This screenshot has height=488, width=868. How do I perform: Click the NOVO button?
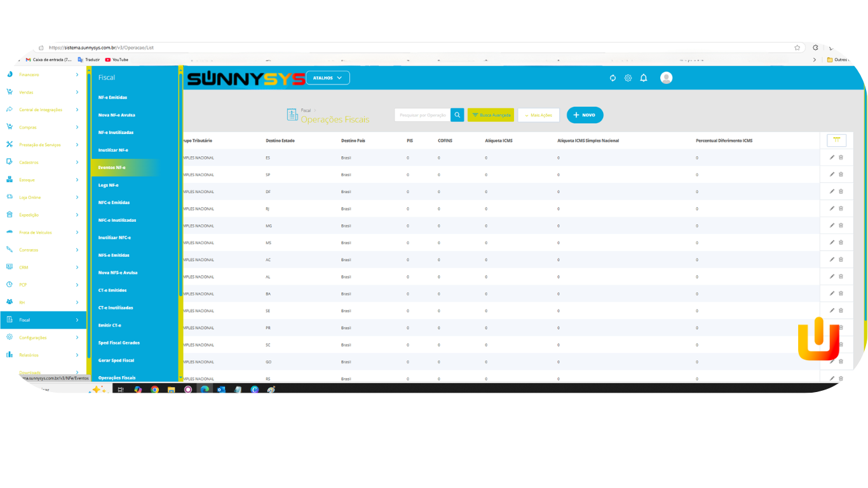tap(585, 115)
